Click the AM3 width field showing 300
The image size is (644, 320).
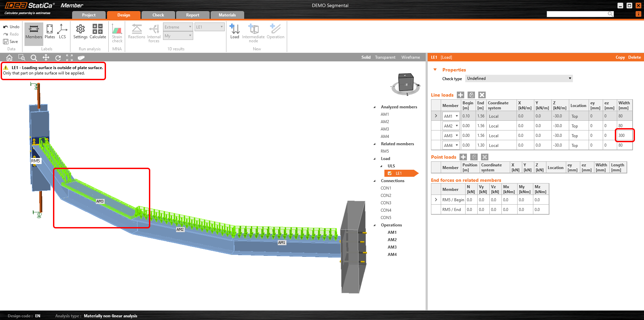pyautogui.click(x=624, y=136)
